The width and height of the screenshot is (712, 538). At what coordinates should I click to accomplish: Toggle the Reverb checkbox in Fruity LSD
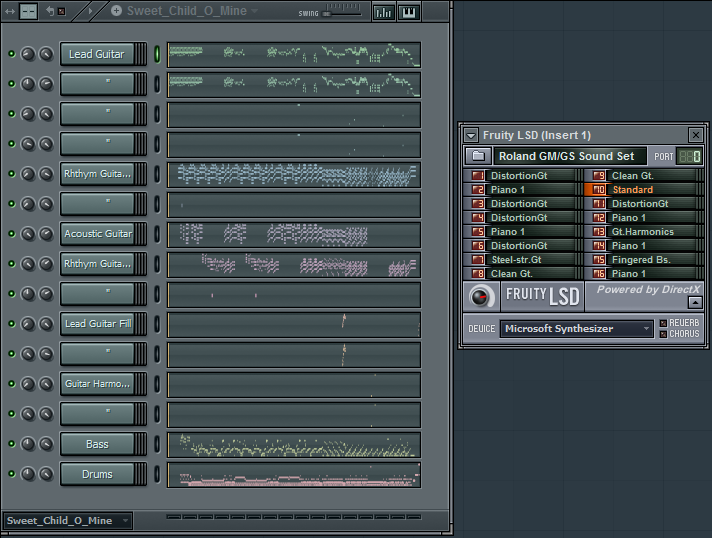click(663, 323)
